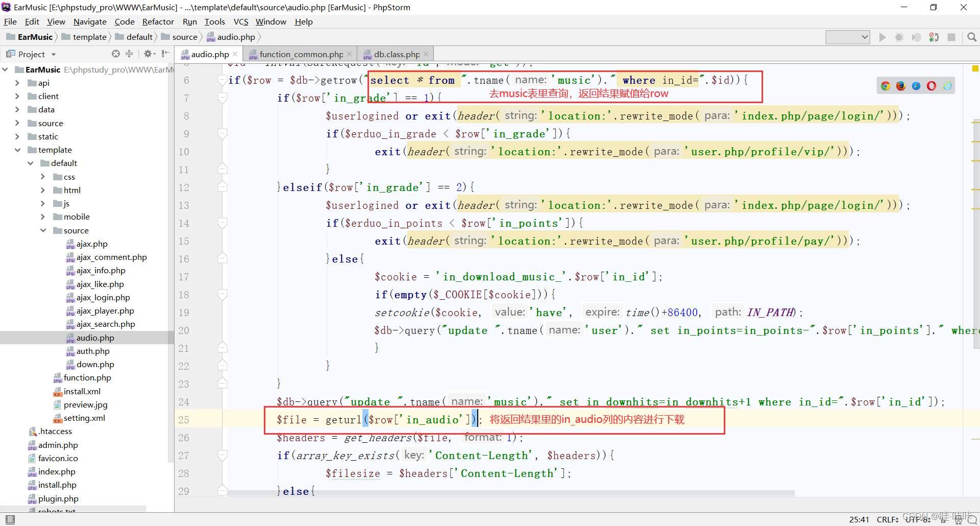Screen dimensions: 980x526
Task: Toggle code folding at line 18
Action: coord(222,295)
